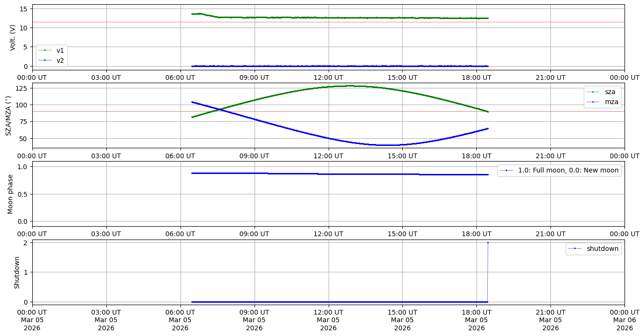Click the 'Shutdown' y-axis label
Viewport: 644px width, 336px height.
click(17, 272)
